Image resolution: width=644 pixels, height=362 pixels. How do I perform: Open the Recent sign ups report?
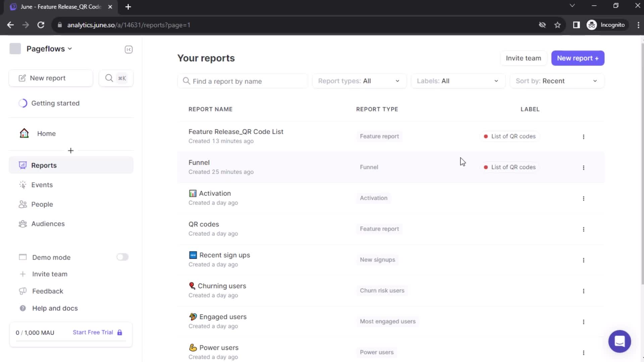(224, 255)
